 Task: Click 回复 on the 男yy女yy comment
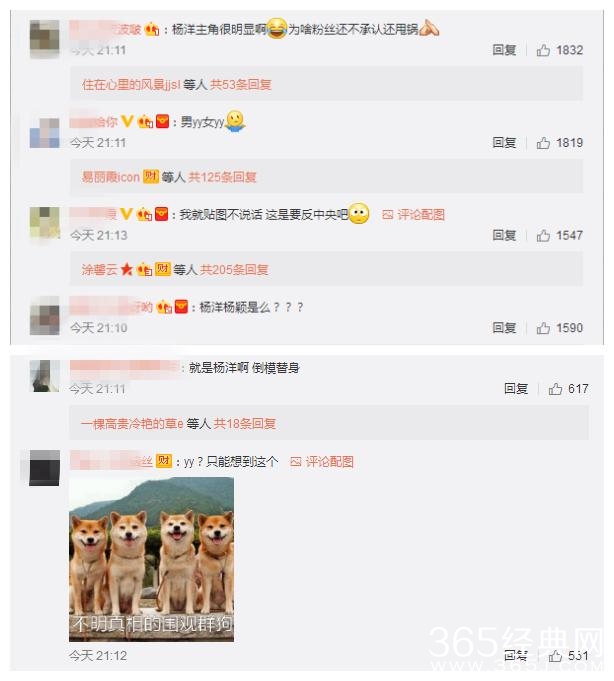pyautogui.click(x=504, y=143)
